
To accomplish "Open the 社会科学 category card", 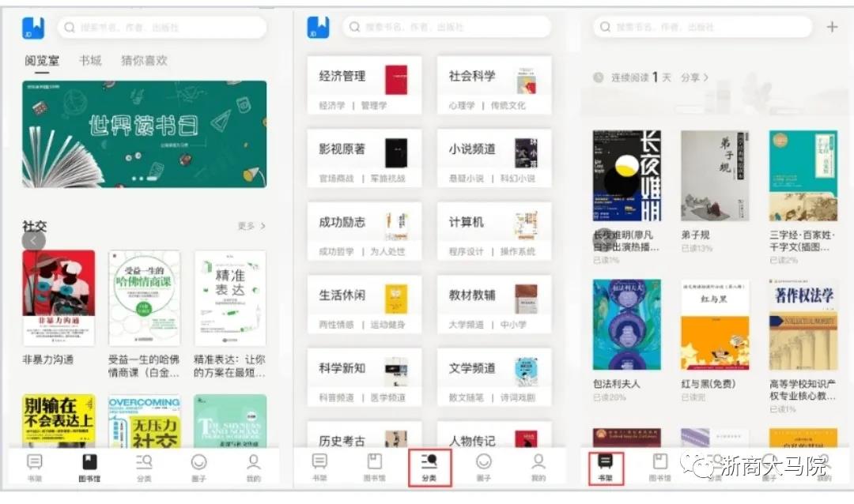I will (494, 85).
